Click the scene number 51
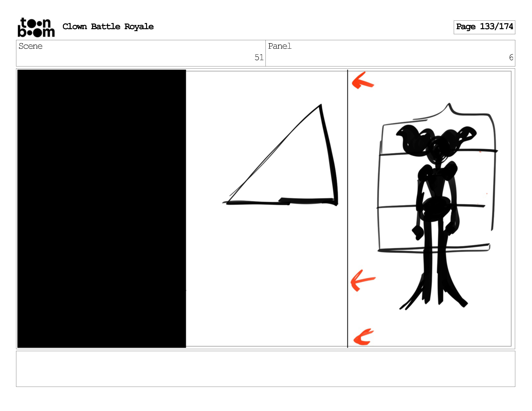The height and width of the screenshot is (411, 532). pyautogui.click(x=259, y=58)
